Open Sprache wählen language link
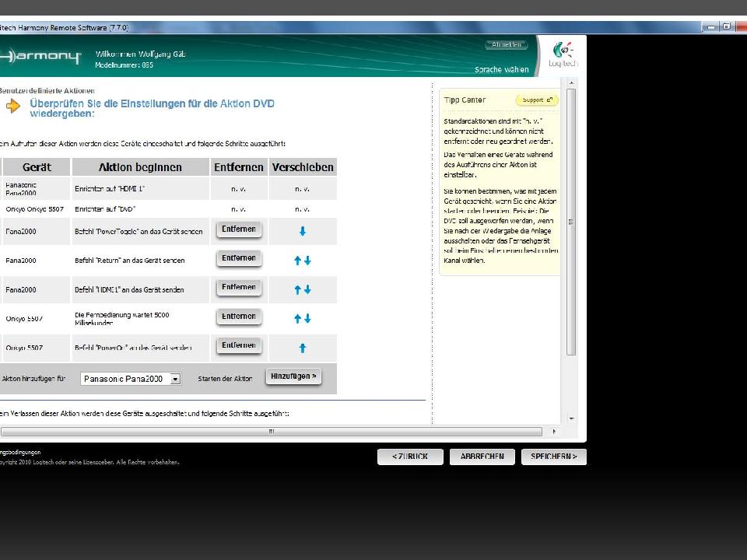 click(x=502, y=69)
